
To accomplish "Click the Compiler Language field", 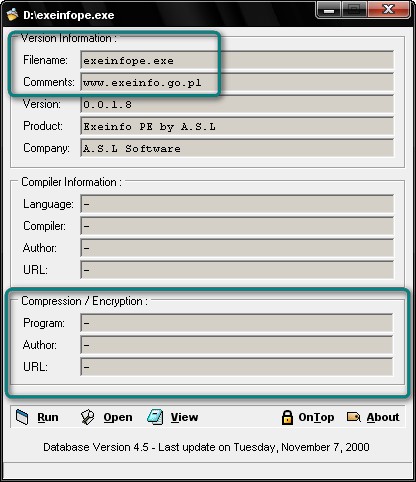I will (237, 204).
